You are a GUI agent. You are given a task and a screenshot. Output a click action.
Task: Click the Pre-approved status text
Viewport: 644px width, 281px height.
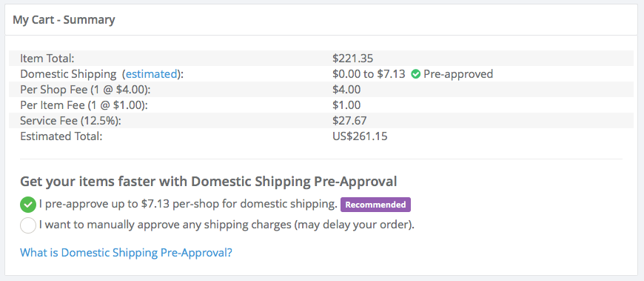click(x=458, y=74)
